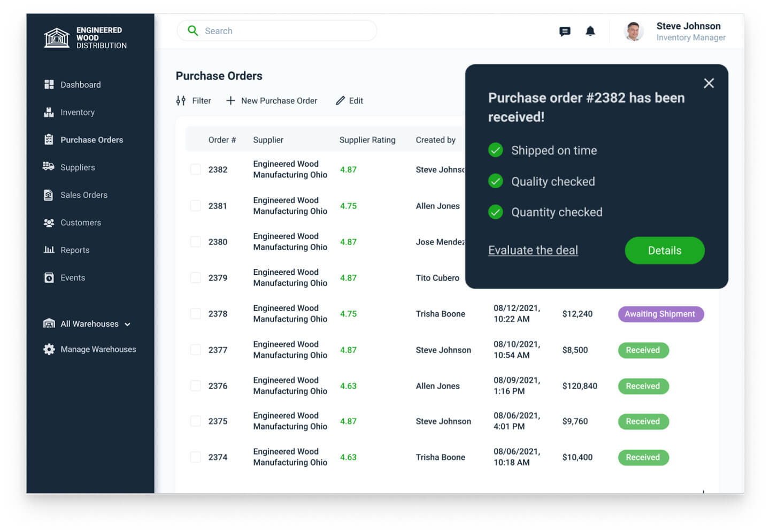
Task: Check the box next to order 2375
Action: click(x=196, y=421)
